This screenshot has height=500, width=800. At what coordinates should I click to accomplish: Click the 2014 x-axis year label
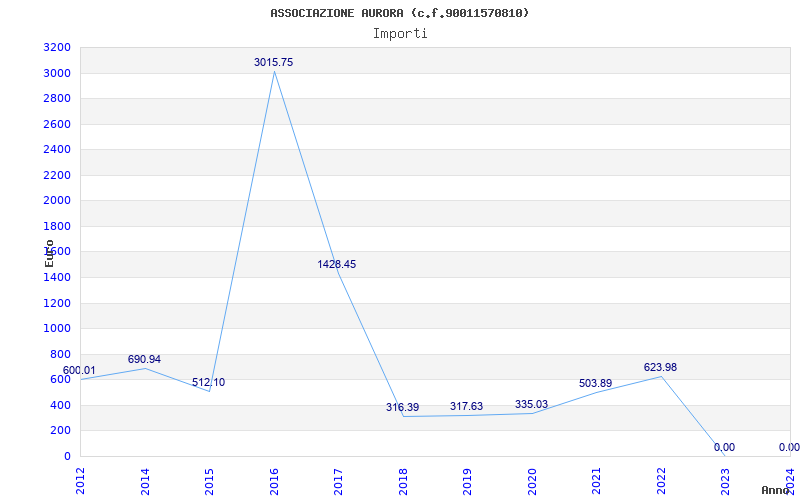(x=145, y=481)
